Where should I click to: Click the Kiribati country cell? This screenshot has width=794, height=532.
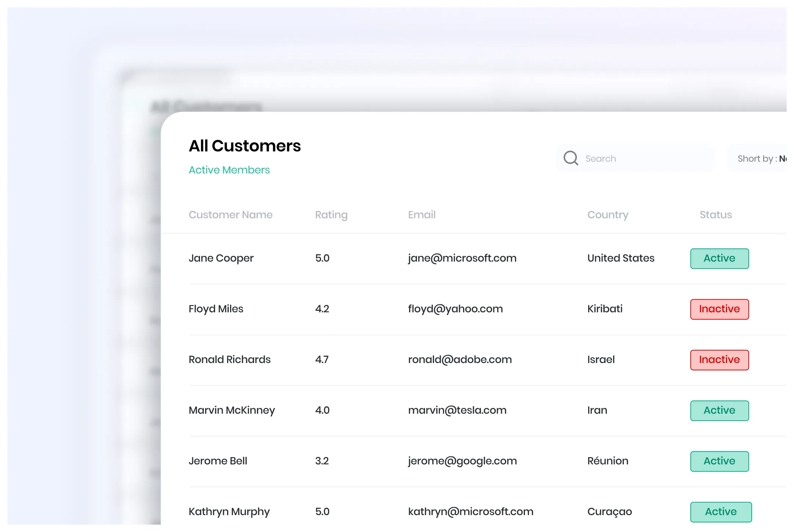(x=605, y=309)
